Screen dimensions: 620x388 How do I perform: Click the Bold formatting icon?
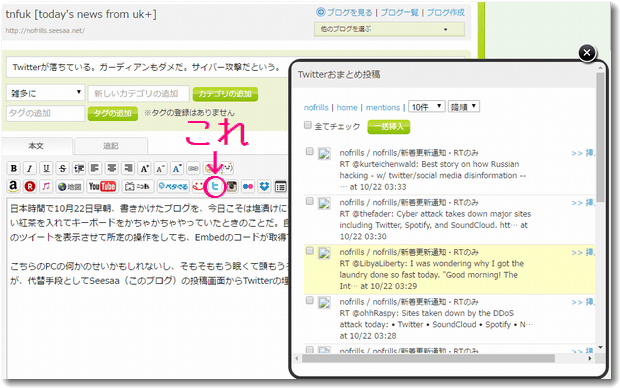coord(13,168)
